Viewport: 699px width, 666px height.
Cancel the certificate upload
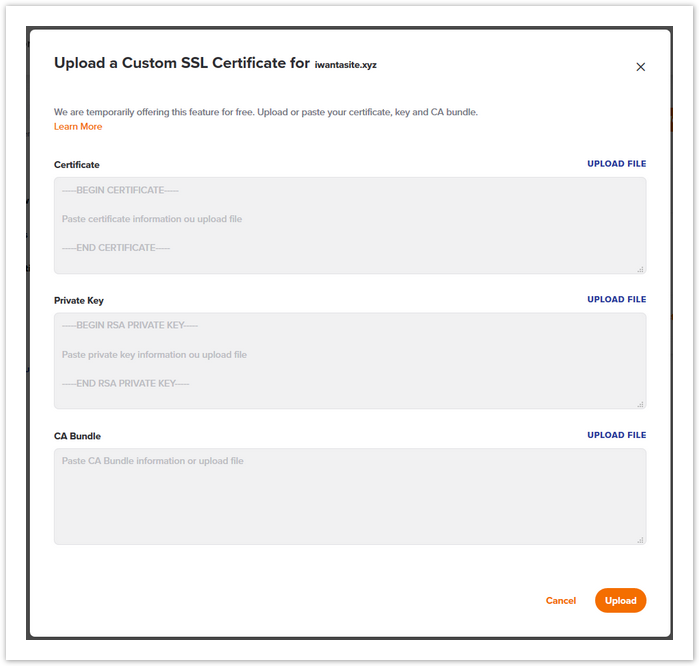(x=561, y=600)
